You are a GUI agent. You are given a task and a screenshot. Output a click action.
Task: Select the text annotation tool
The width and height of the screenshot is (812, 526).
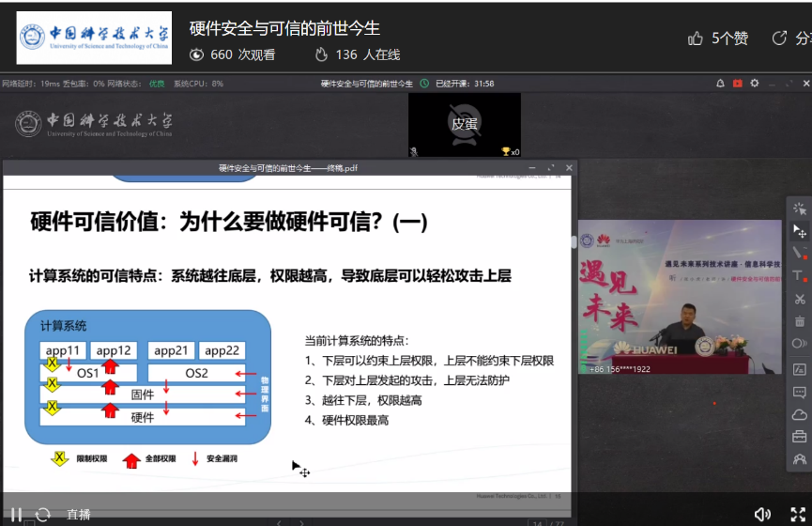[x=799, y=276]
